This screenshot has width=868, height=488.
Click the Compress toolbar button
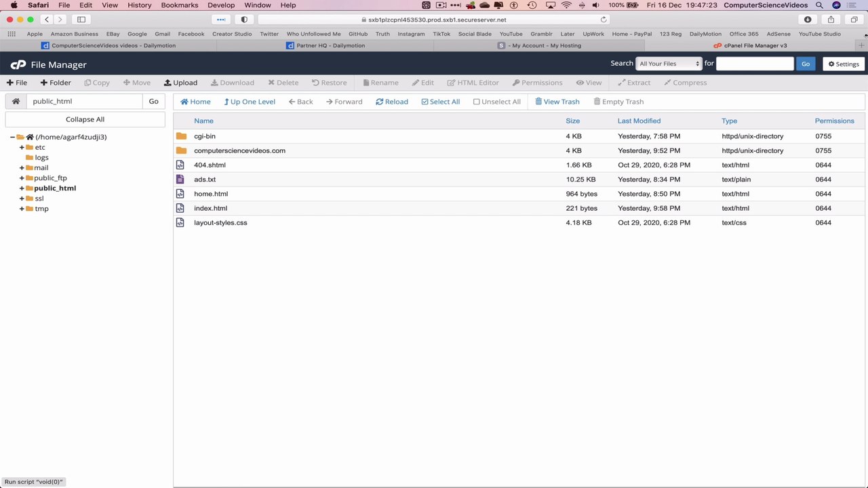tap(685, 83)
